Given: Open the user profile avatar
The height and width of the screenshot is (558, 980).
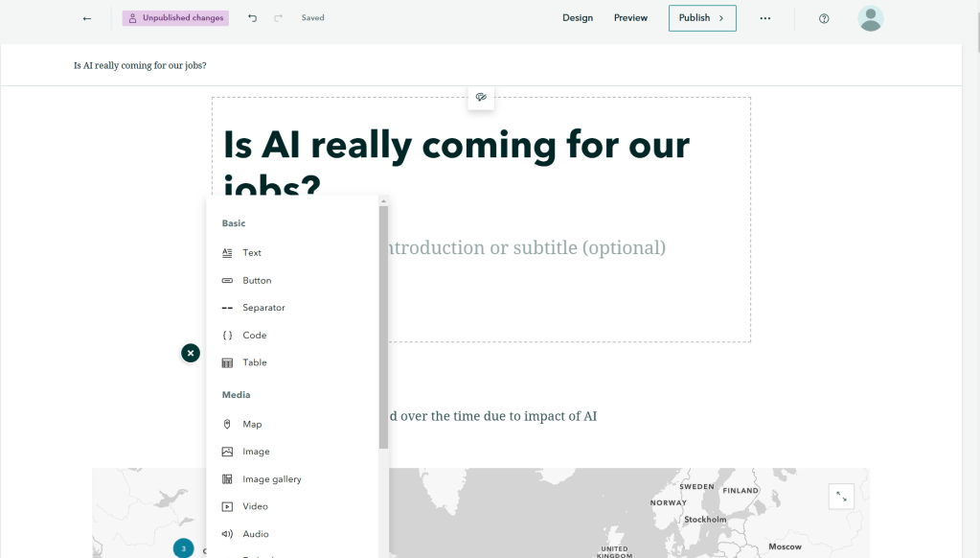Looking at the screenshot, I should pos(870,18).
